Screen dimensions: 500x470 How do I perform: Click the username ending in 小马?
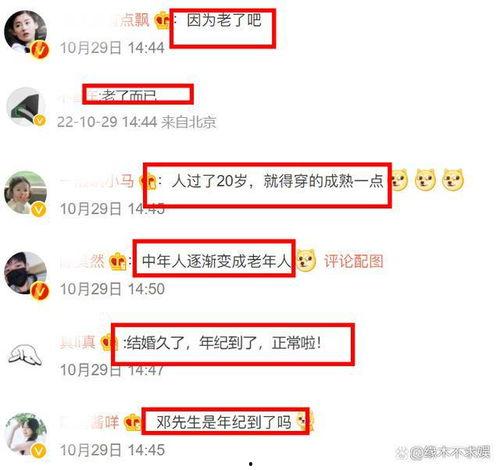97,181
